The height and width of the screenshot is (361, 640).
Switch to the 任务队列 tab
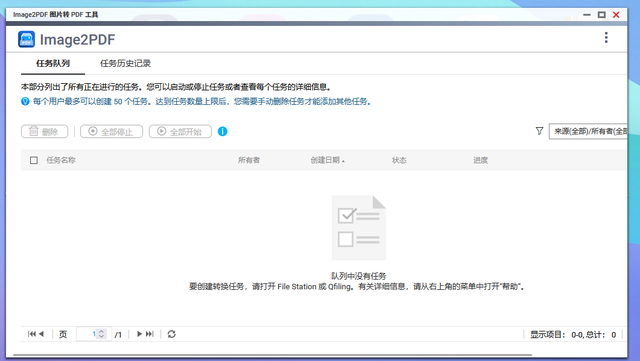[53, 63]
